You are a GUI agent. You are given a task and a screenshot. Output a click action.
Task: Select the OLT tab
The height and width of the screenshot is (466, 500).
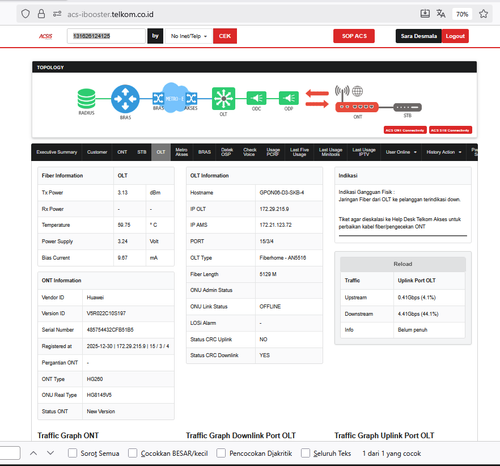pos(161,152)
